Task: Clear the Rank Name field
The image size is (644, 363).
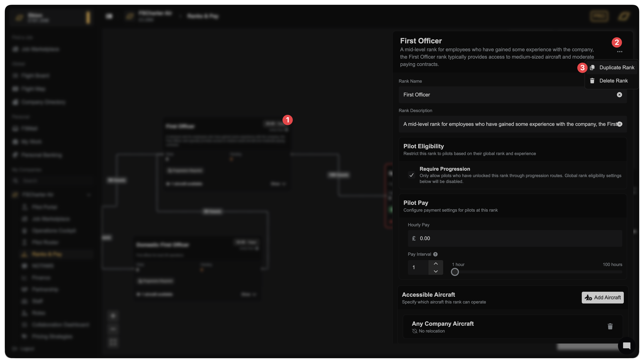Action: (x=619, y=95)
